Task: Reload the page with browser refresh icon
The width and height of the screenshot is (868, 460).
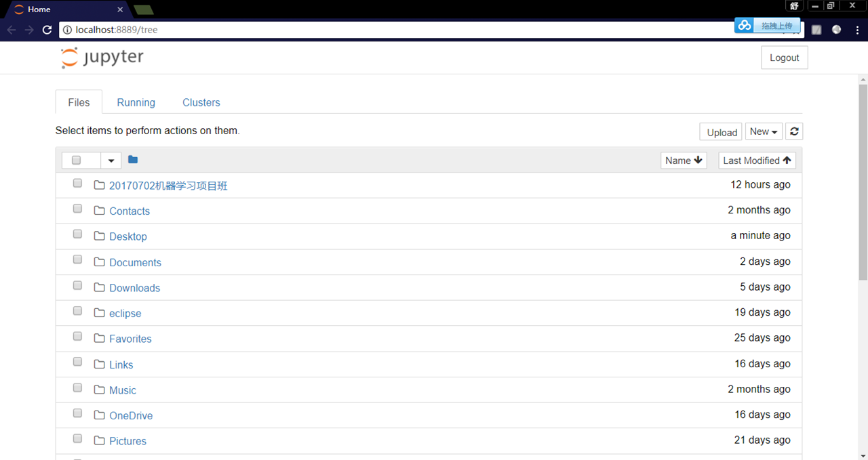Action: [x=47, y=30]
